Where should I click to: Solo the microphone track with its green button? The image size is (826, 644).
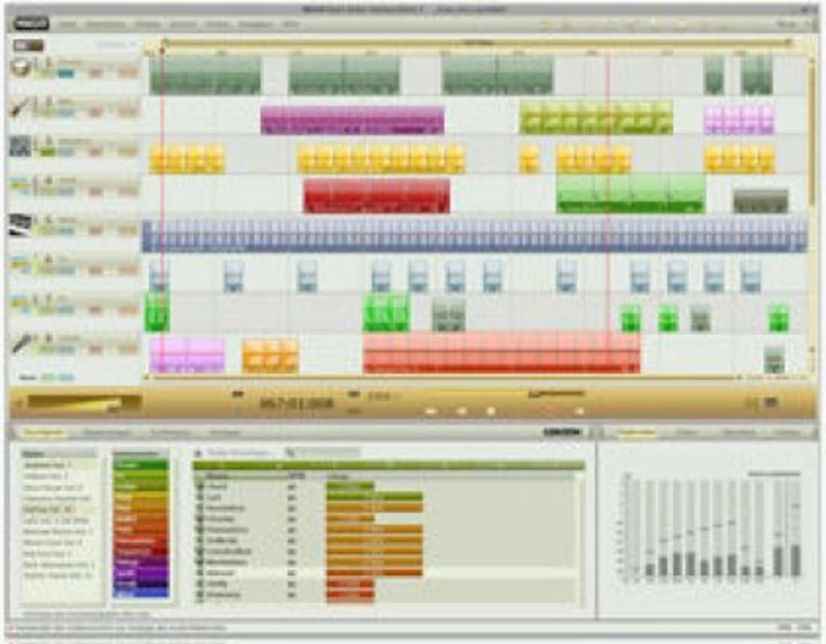(47, 349)
